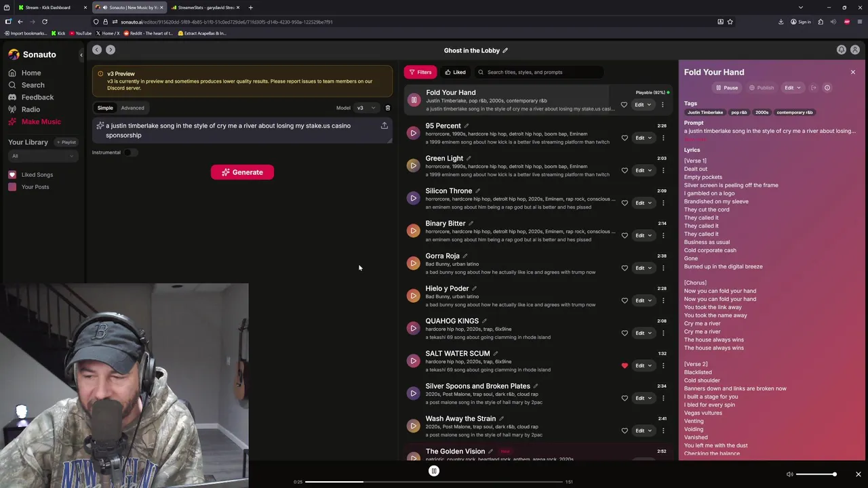Mute audio with speaker icon in player bar

[789, 474]
